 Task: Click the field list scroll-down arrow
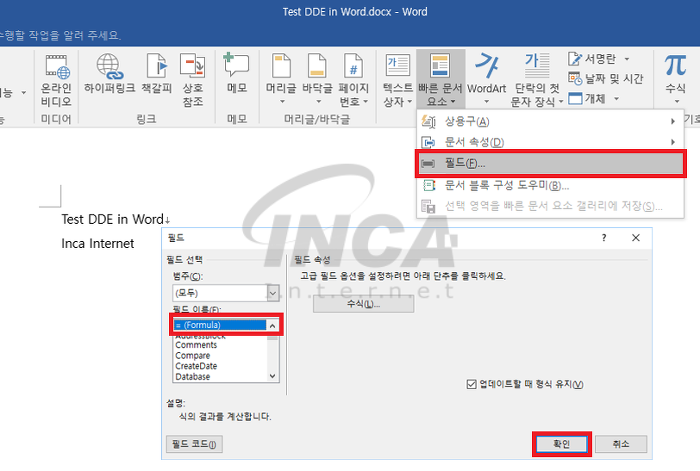click(273, 376)
